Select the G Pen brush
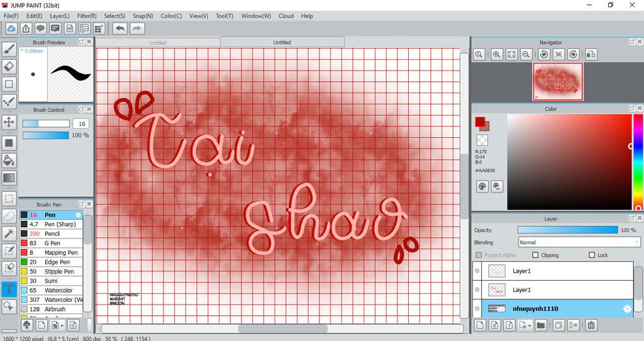Viewport: 644px width, 341px height. 52,243
